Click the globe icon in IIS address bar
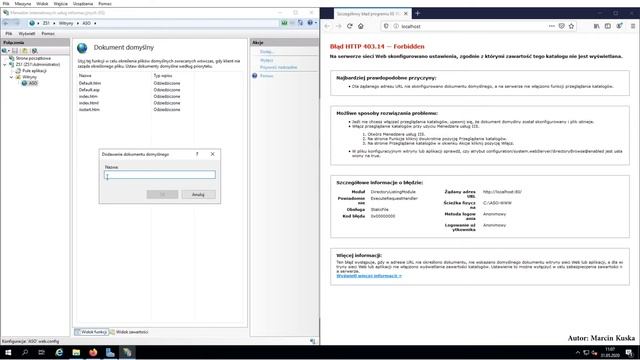 pyautogui.click(x=32, y=23)
